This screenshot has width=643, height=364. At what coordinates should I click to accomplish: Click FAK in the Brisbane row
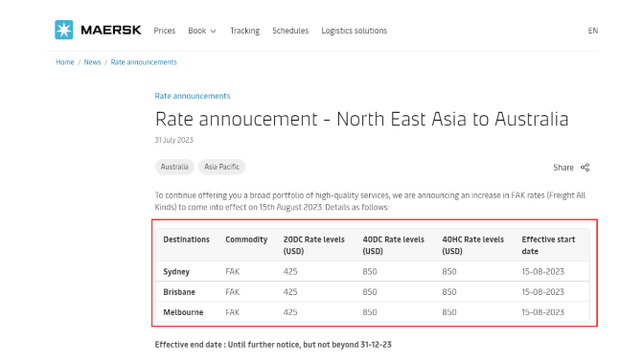(233, 292)
